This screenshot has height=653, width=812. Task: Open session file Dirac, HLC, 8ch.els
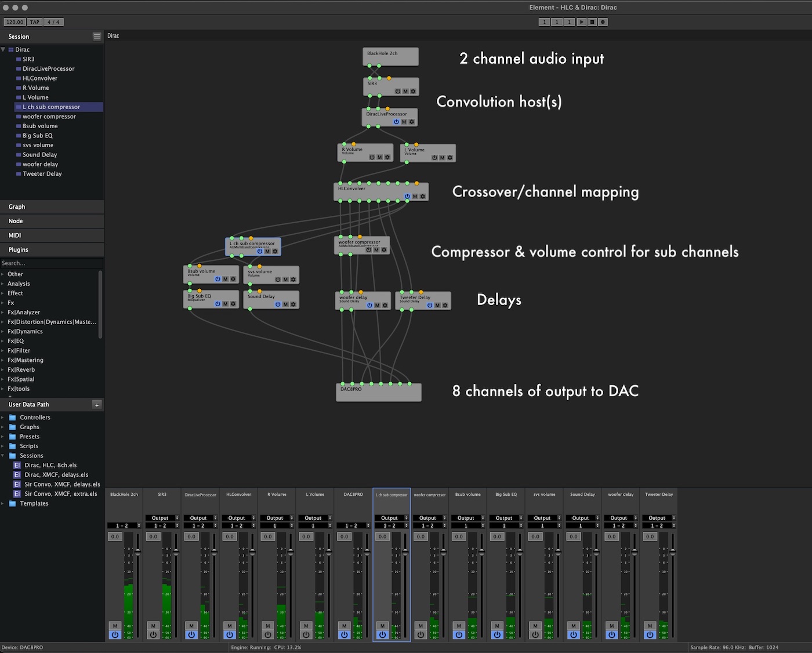coord(50,465)
